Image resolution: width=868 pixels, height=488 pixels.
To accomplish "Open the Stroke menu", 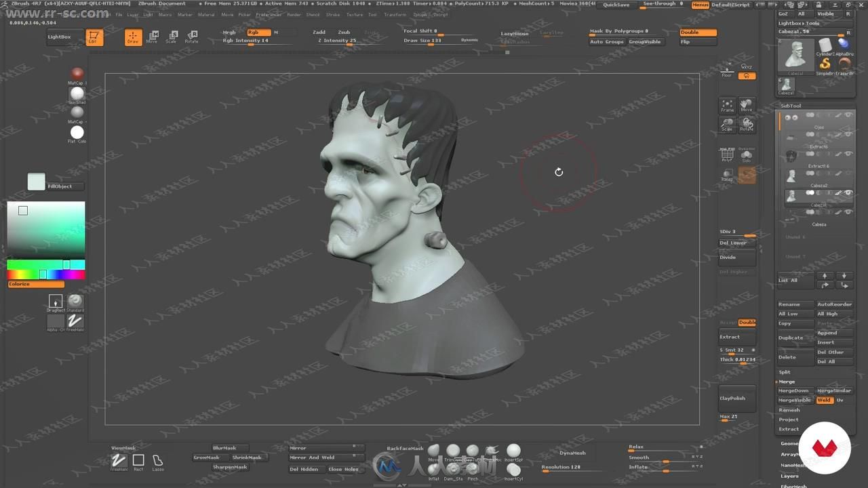I will tap(333, 14).
